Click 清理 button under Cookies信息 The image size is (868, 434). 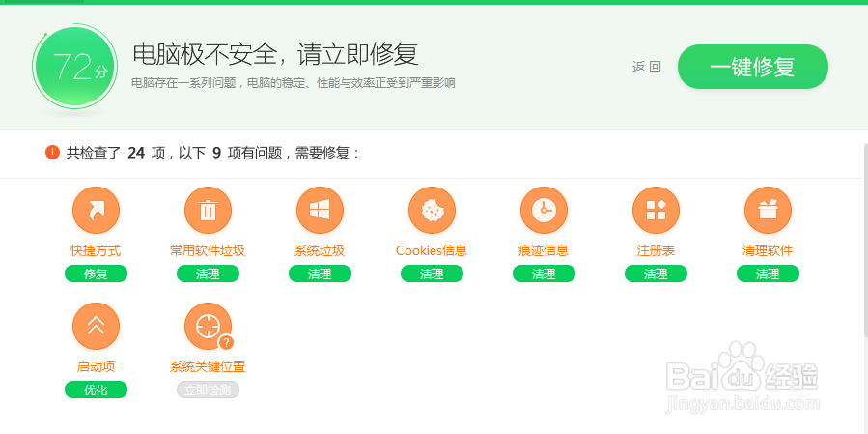432,274
